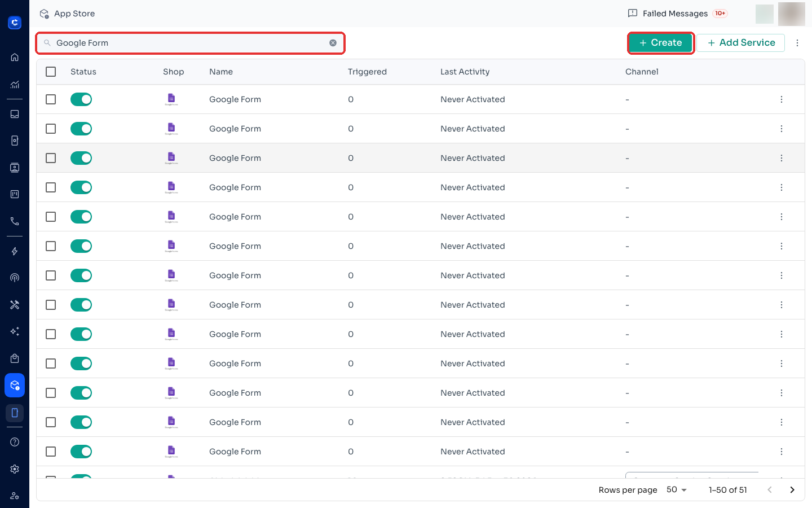Open the user avatar in the top right
Screen dimensions: 812x508
(792, 14)
